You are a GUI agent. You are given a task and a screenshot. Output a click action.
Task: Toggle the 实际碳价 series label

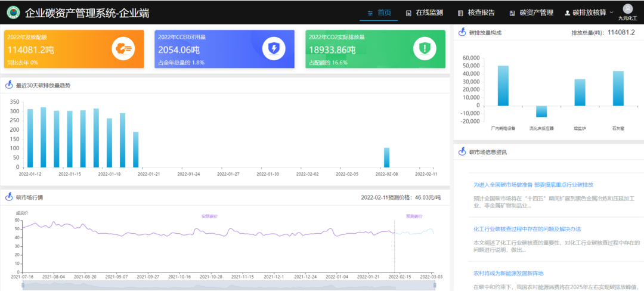click(x=209, y=216)
